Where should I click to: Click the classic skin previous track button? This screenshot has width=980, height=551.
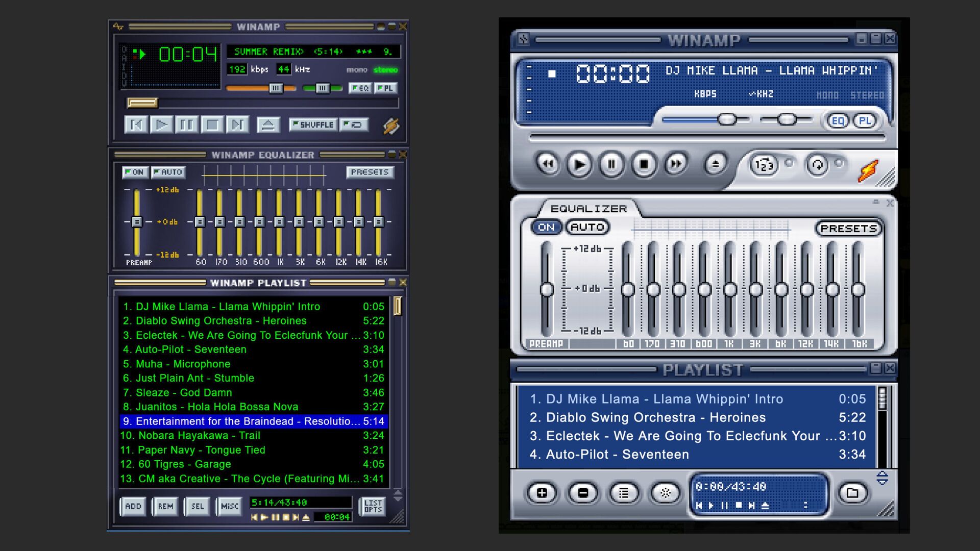(x=136, y=124)
